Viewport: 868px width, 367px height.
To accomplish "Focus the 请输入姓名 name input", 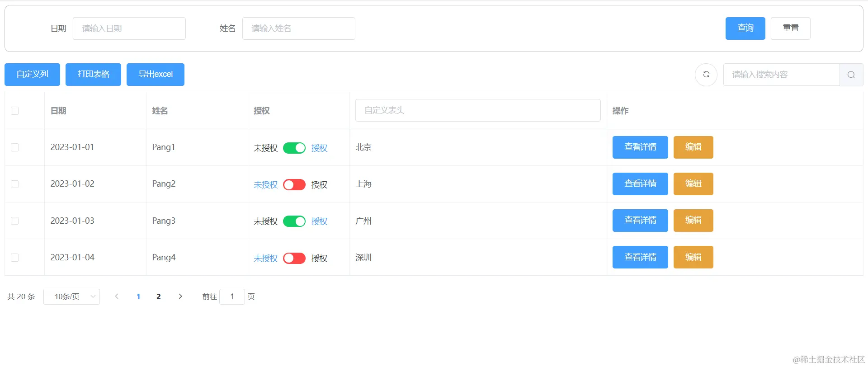I will pos(299,28).
